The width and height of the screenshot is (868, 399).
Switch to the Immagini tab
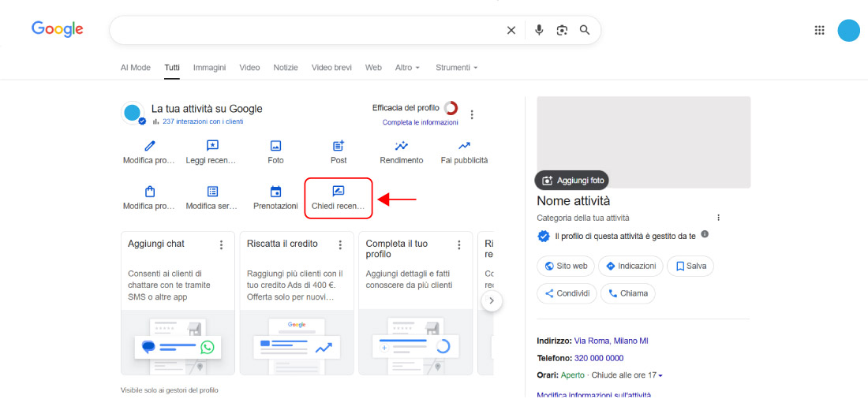pyautogui.click(x=209, y=68)
